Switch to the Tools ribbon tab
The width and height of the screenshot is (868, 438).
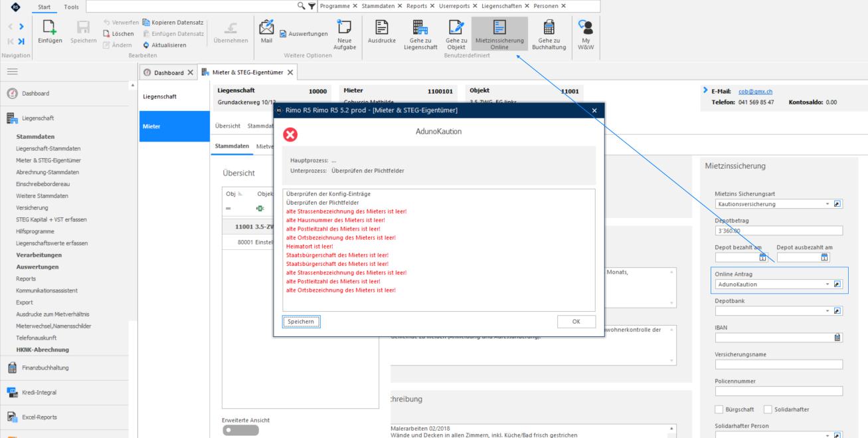click(x=71, y=7)
